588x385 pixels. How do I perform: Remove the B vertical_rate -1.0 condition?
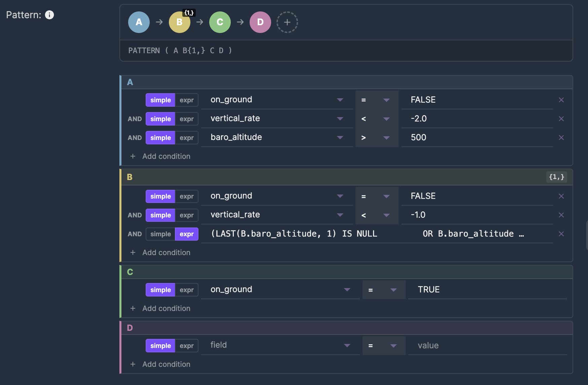561,215
